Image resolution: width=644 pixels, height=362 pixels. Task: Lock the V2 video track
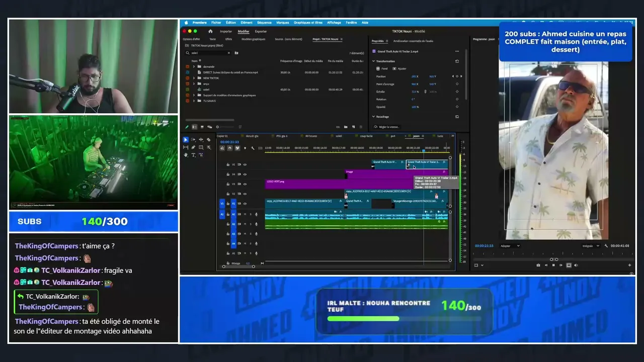(228, 194)
